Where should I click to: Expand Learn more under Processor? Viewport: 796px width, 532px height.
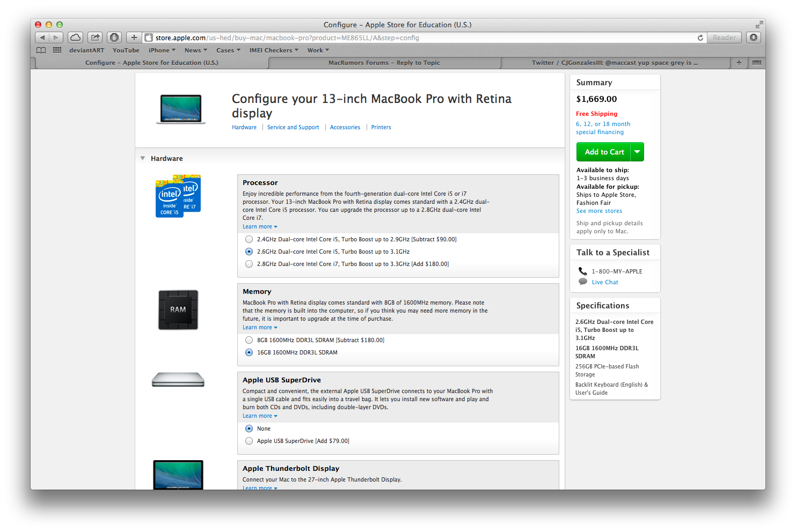[x=260, y=227]
